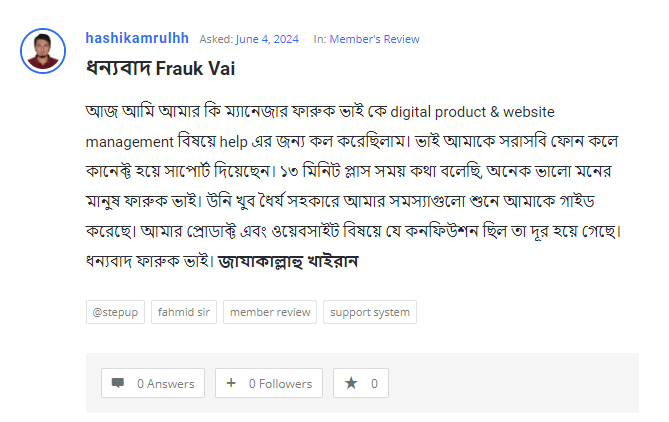The image size is (669, 422).
Task: Click the star favorite icon
Action: pos(351,383)
